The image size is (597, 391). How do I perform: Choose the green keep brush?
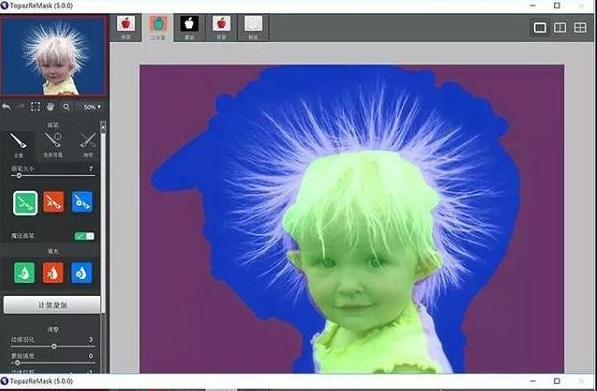click(x=25, y=203)
